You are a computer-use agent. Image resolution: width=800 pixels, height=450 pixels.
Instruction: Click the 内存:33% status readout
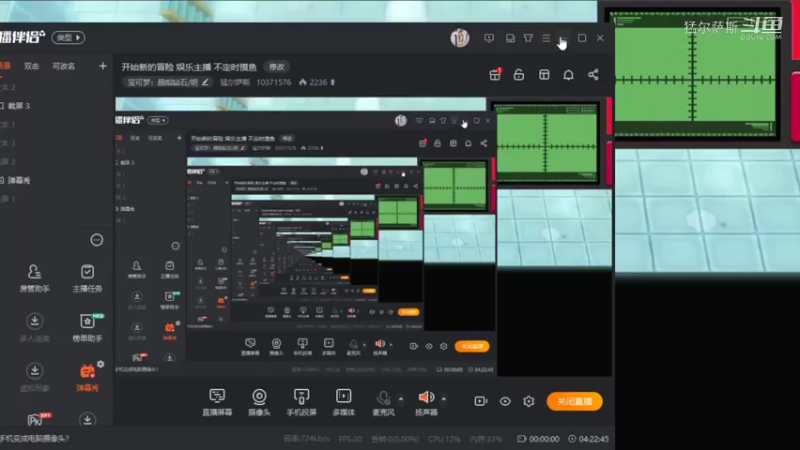pos(485,439)
